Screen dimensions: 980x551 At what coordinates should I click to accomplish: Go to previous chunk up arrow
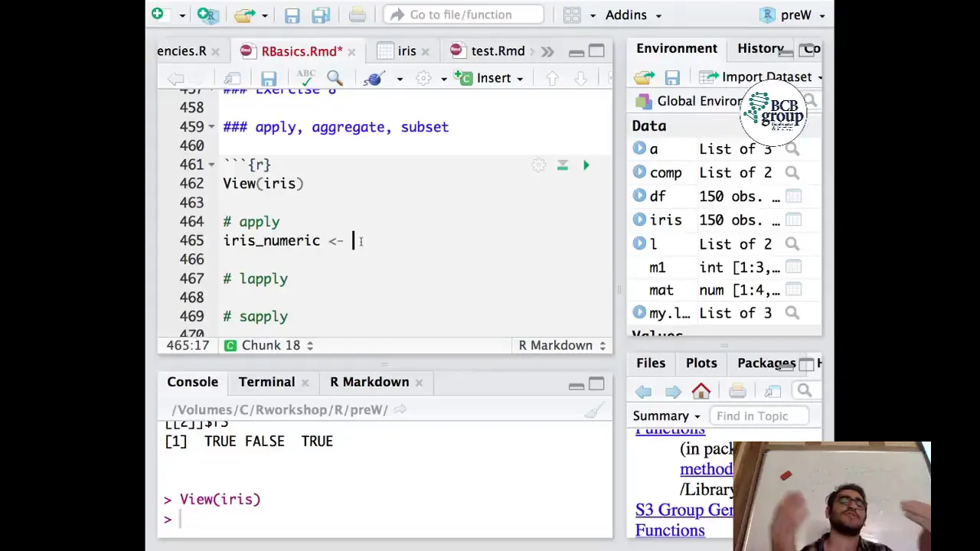pyautogui.click(x=552, y=78)
